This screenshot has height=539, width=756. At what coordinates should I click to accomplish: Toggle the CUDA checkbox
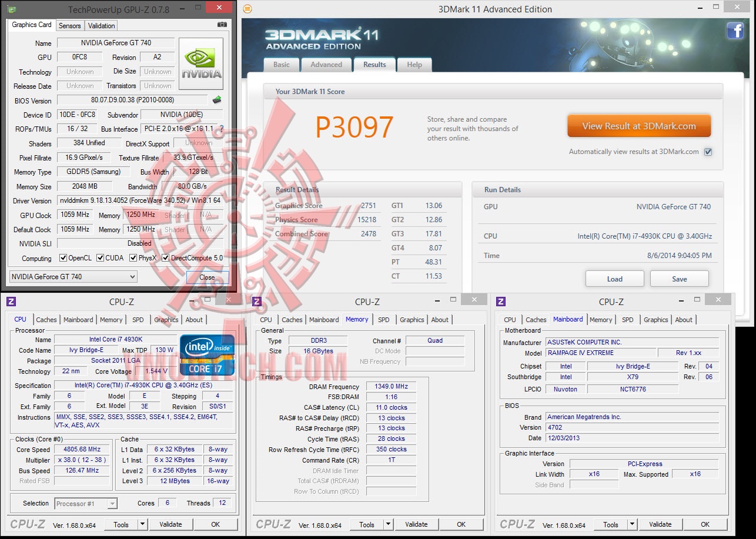[x=101, y=258]
